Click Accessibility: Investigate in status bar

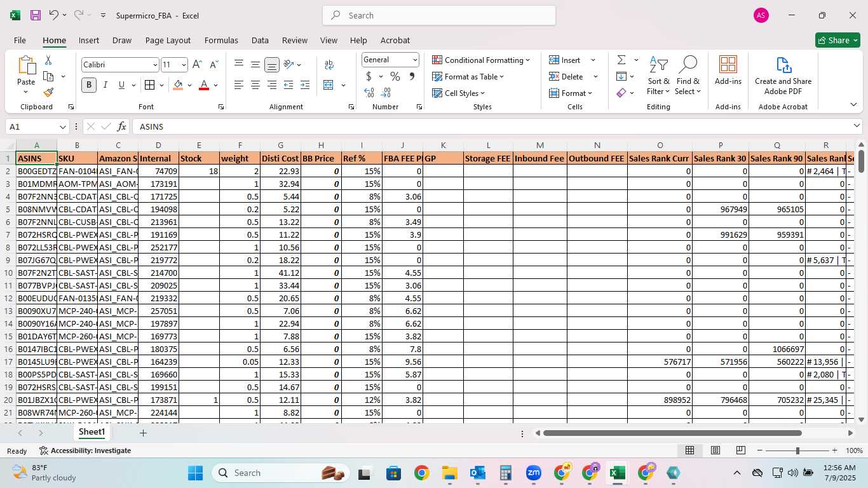(85, 451)
